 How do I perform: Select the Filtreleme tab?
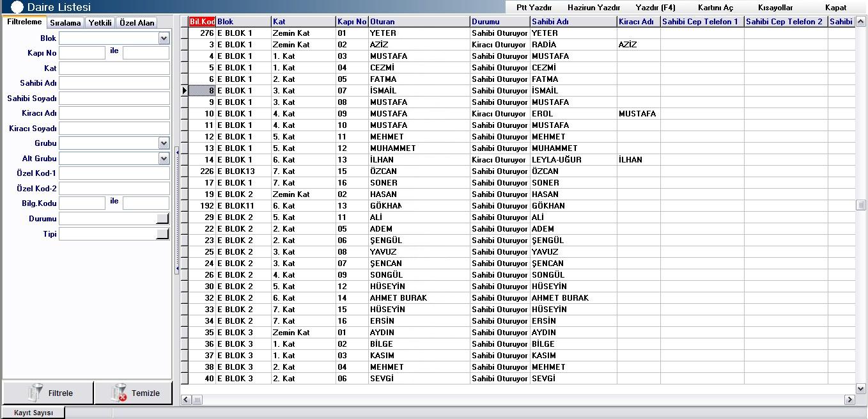tap(24, 22)
